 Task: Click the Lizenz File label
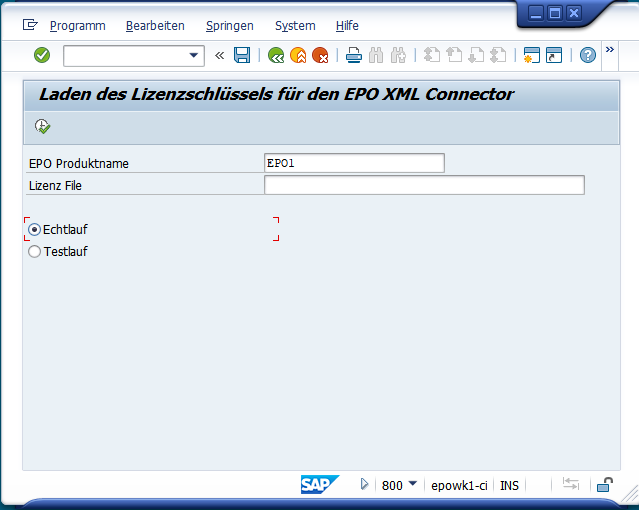click(x=55, y=185)
